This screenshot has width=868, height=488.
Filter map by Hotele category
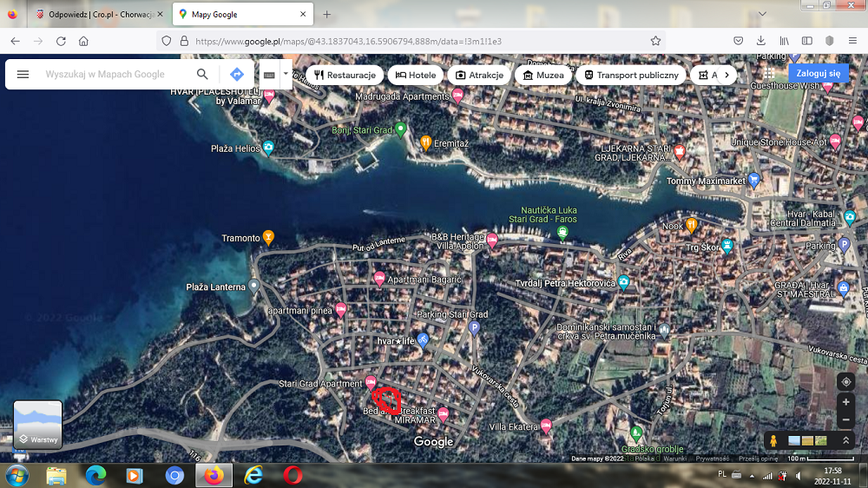[x=416, y=75]
